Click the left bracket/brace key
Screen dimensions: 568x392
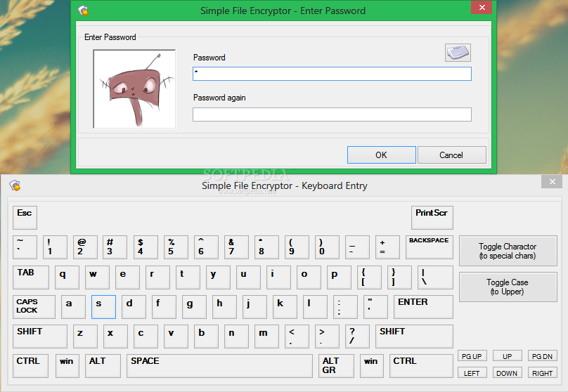point(369,277)
